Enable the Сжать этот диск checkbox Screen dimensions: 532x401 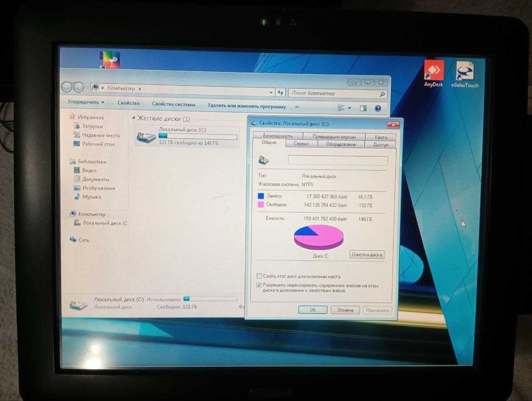259,276
